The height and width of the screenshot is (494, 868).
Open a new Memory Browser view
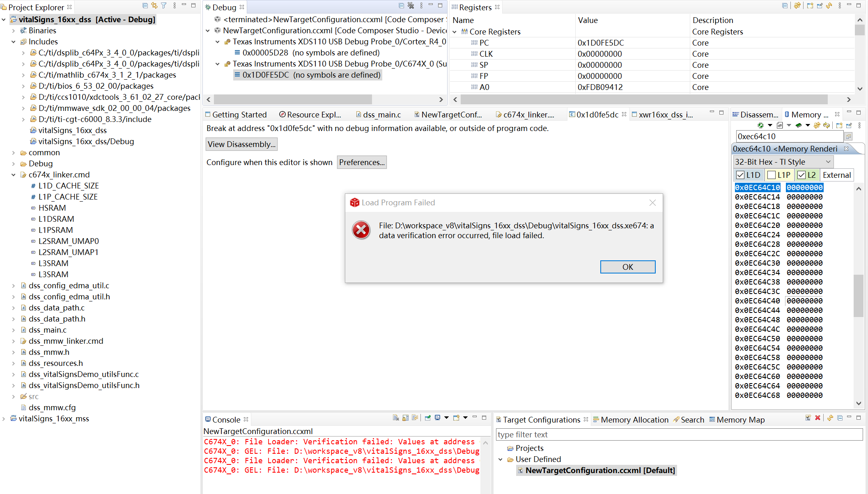[x=839, y=125]
